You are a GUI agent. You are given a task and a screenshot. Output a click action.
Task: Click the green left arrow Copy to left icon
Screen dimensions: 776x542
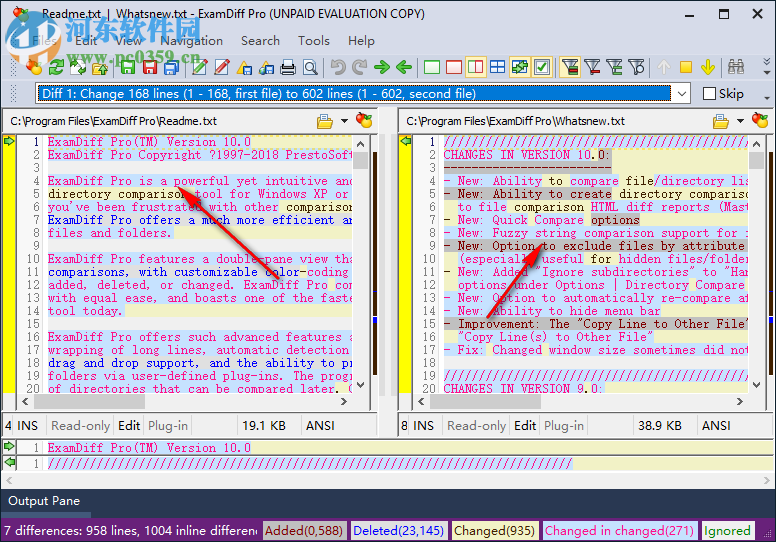[x=404, y=67]
